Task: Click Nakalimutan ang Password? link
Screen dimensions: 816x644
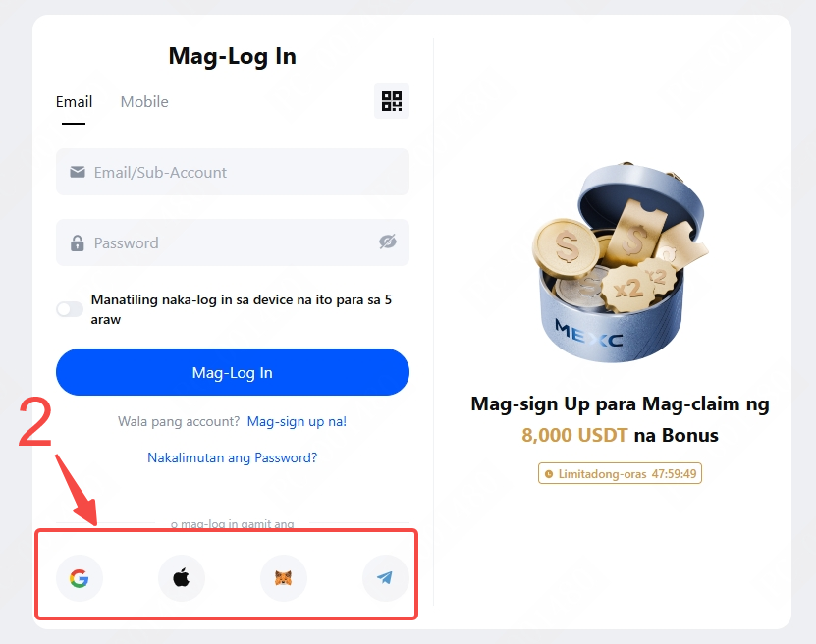Action: [232, 457]
